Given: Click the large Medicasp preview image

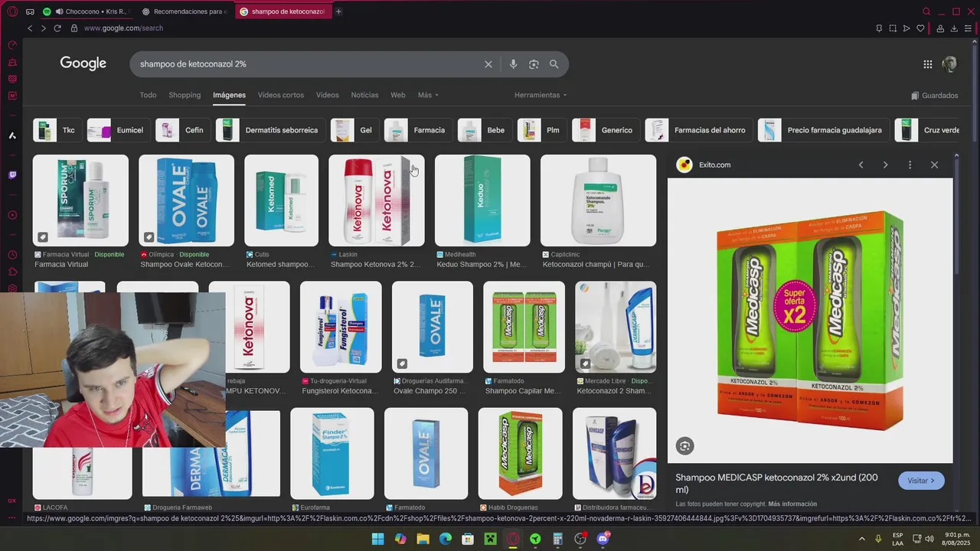Looking at the screenshot, I should (810, 321).
